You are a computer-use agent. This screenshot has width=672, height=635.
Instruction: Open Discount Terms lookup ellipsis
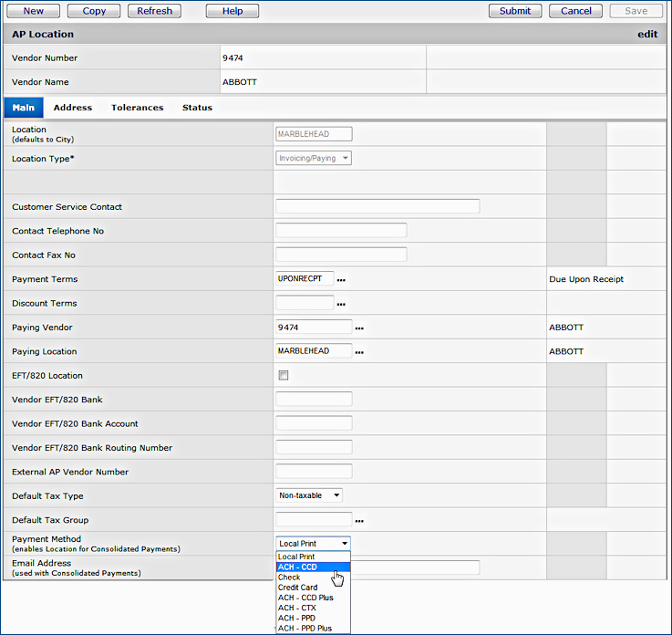[341, 304]
